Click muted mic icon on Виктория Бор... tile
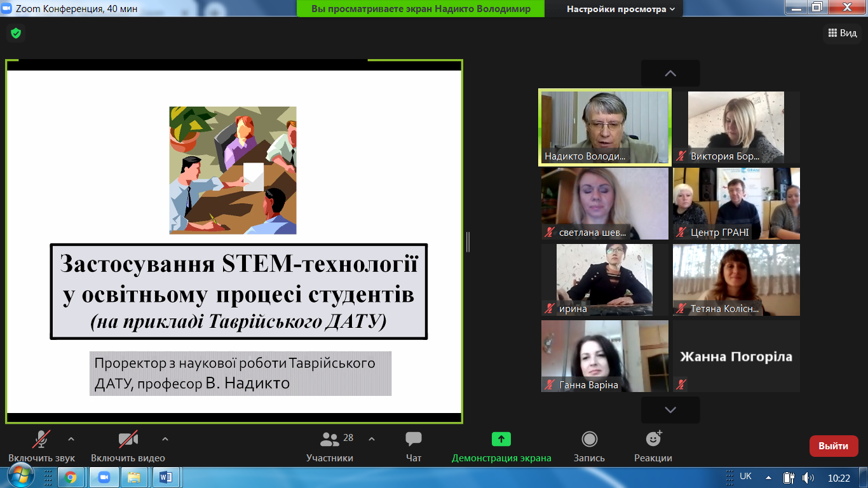 coord(682,156)
